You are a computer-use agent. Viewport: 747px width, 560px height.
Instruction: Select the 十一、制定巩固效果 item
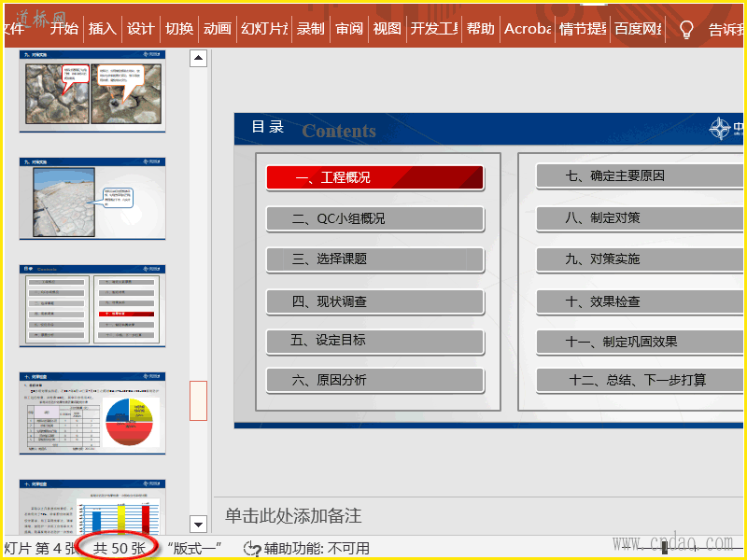tap(640, 342)
